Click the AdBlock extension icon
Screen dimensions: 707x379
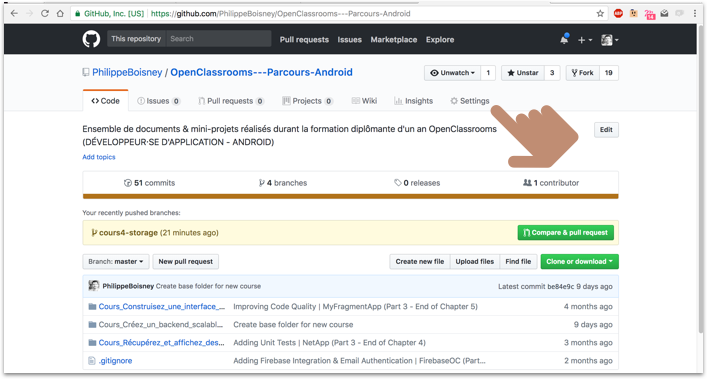[x=618, y=14]
